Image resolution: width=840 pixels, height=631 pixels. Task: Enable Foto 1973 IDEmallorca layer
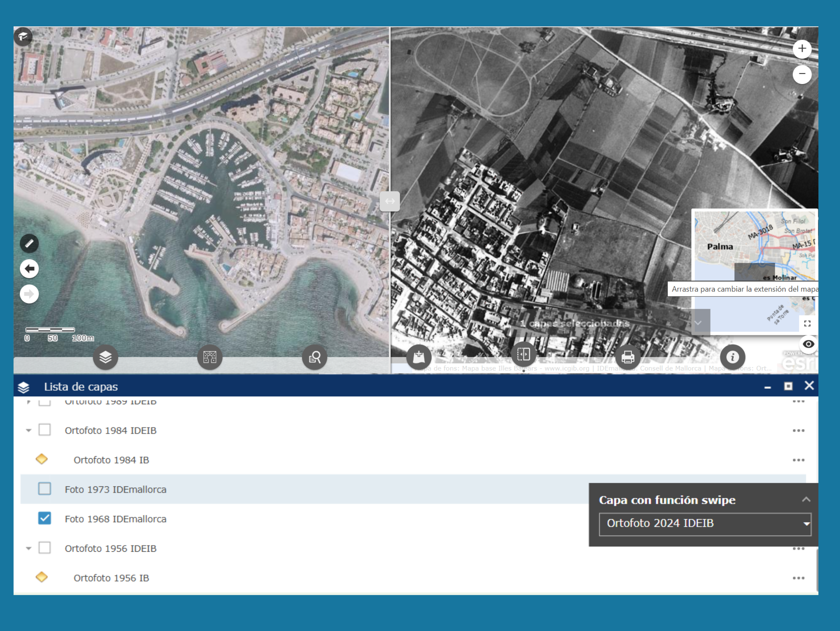coord(44,489)
